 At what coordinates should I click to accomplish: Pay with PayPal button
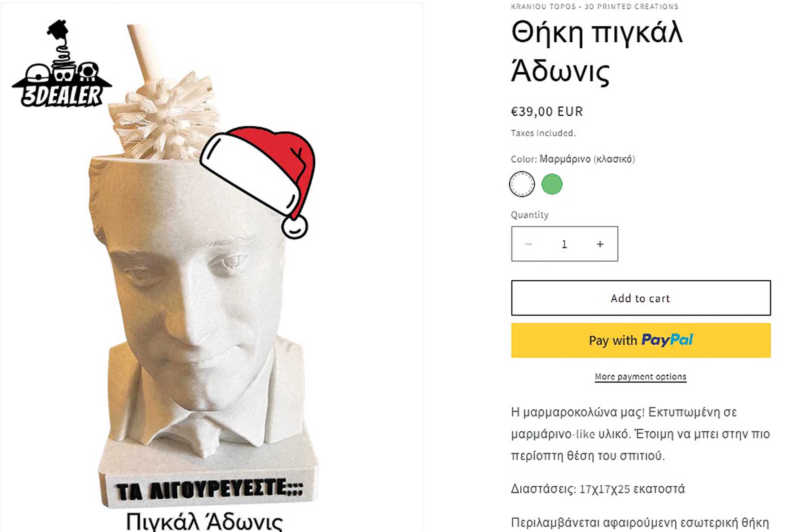(x=641, y=340)
